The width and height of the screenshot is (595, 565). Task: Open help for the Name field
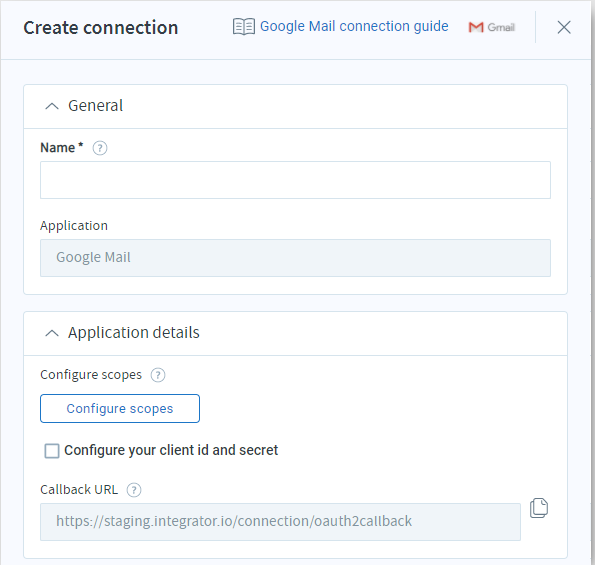click(x=100, y=148)
